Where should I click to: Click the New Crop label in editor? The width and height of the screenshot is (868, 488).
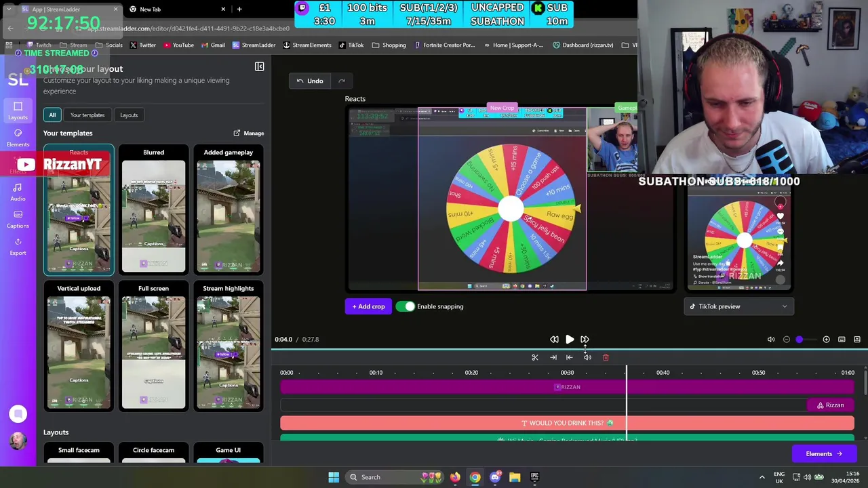pos(502,108)
